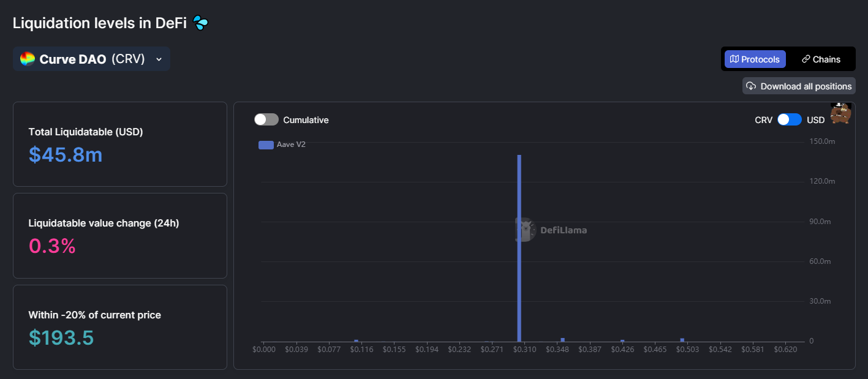This screenshot has height=379, width=868.
Task: Click the Within -20% of current price label
Action: 95,315
